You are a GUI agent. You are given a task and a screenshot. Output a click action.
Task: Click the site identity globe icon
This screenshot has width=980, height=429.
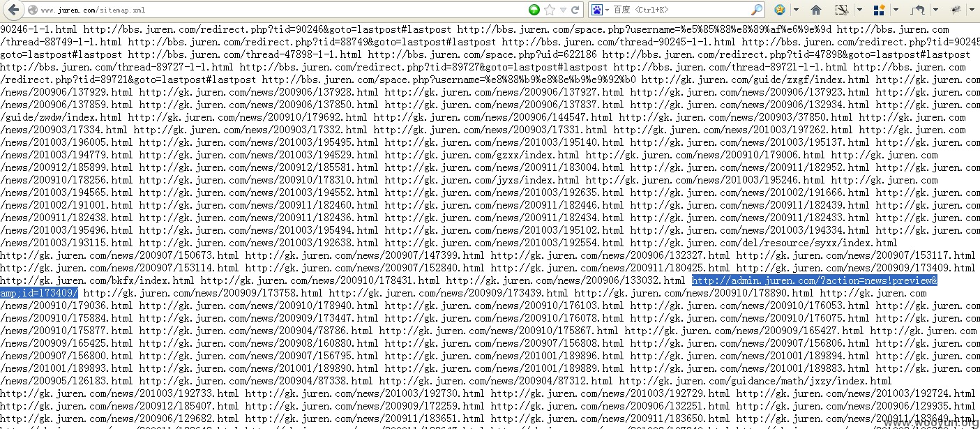(32, 10)
